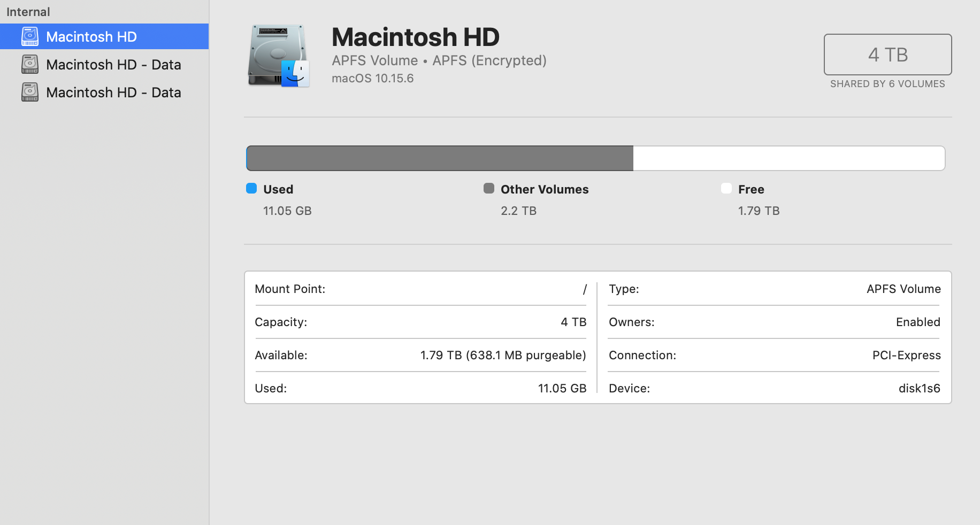Click the "PCI-Express" connection value
This screenshot has width=980, height=525.
pos(906,355)
